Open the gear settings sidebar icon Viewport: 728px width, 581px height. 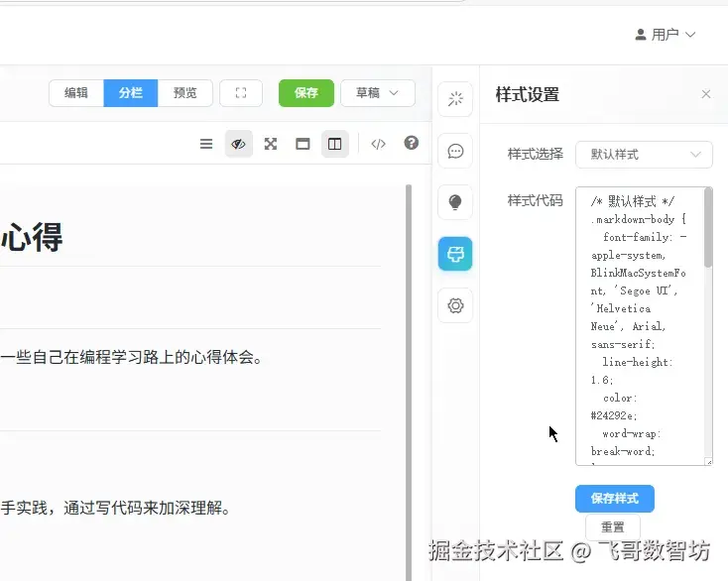455,305
